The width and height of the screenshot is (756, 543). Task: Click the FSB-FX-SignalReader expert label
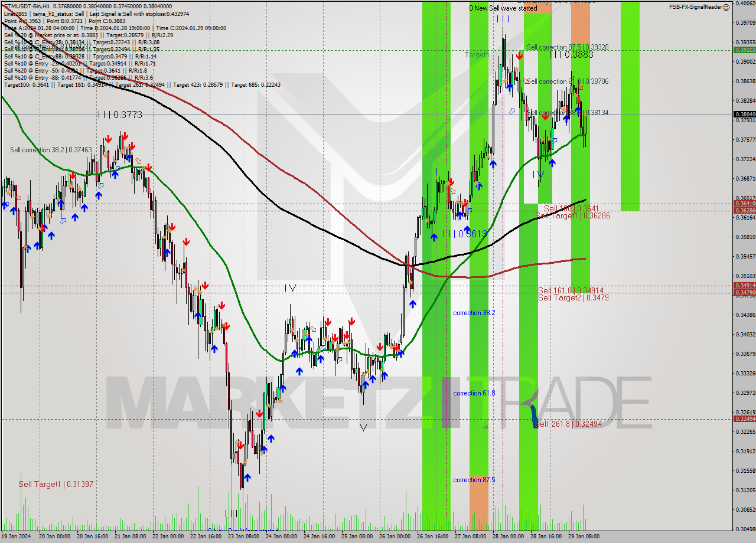pos(695,7)
